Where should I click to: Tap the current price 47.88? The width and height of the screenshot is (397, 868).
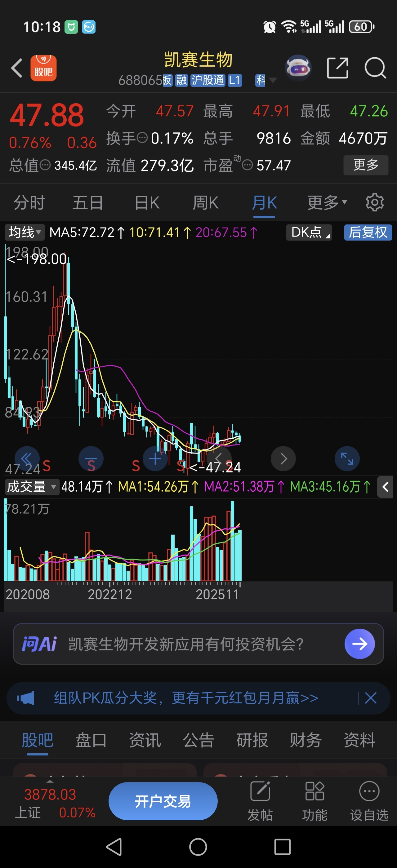click(47, 115)
